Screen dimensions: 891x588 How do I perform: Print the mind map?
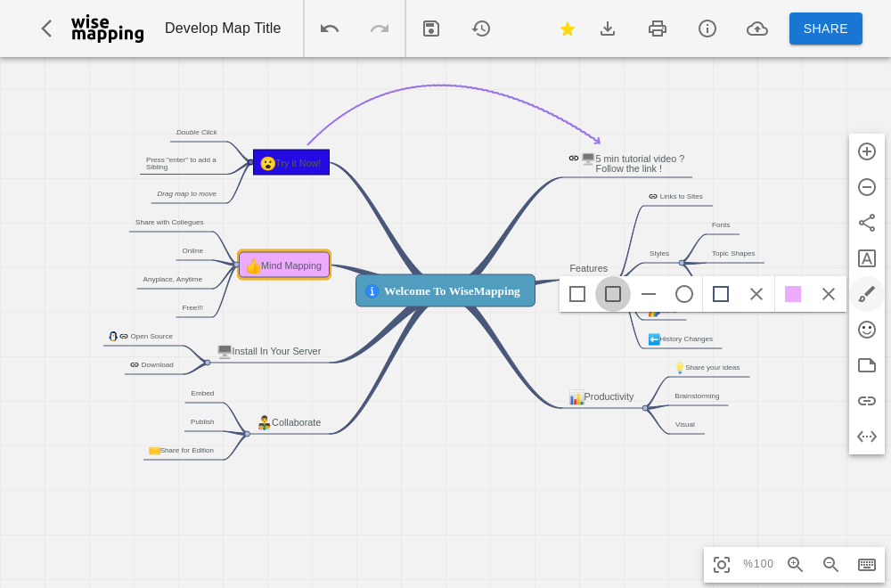click(658, 29)
